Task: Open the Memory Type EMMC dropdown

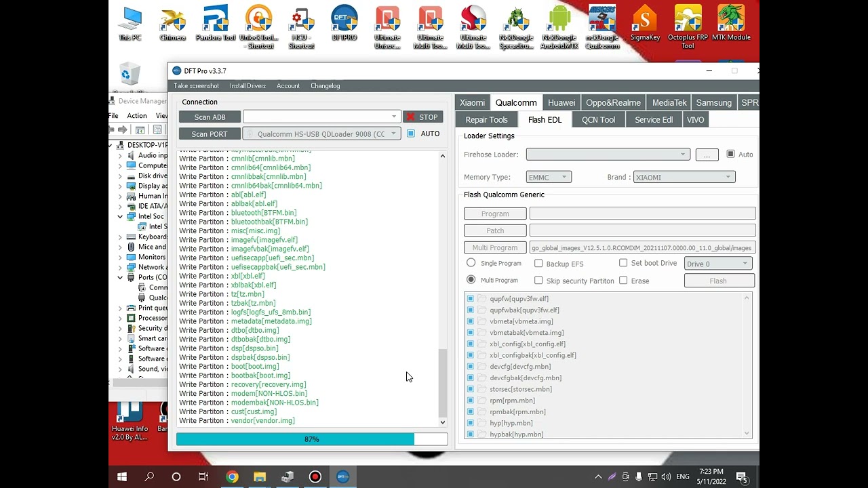Action: coord(549,177)
